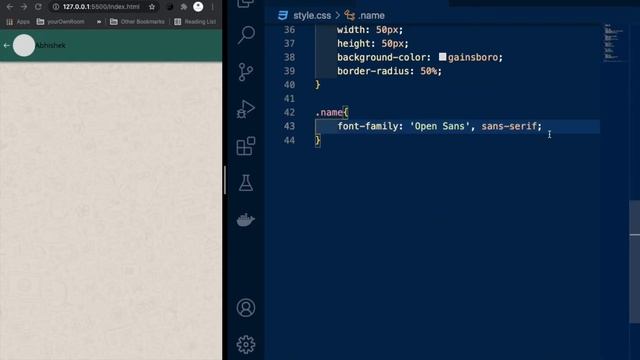Open the Search view in VS Code
The image size is (640, 360).
[x=246, y=35]
